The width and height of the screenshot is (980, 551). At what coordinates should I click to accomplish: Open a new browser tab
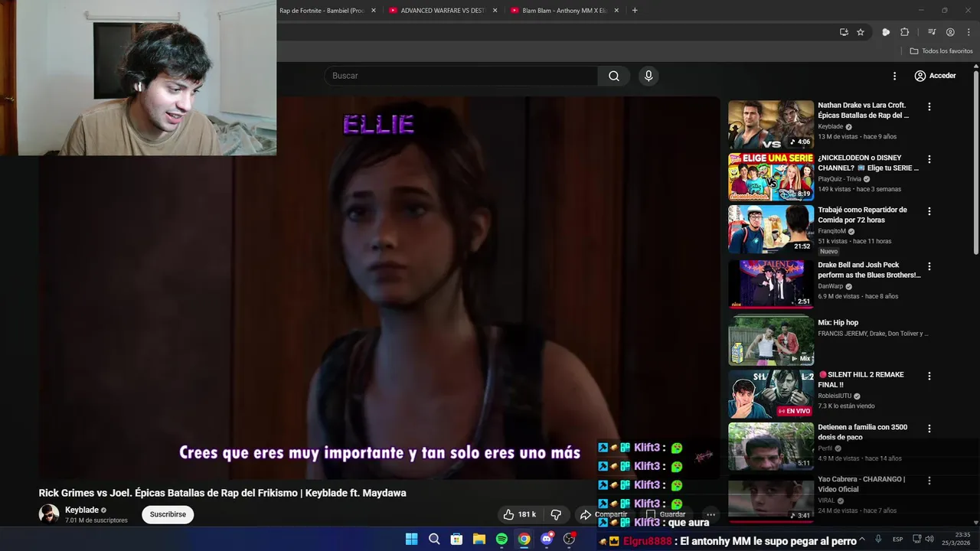click(635, 11)
